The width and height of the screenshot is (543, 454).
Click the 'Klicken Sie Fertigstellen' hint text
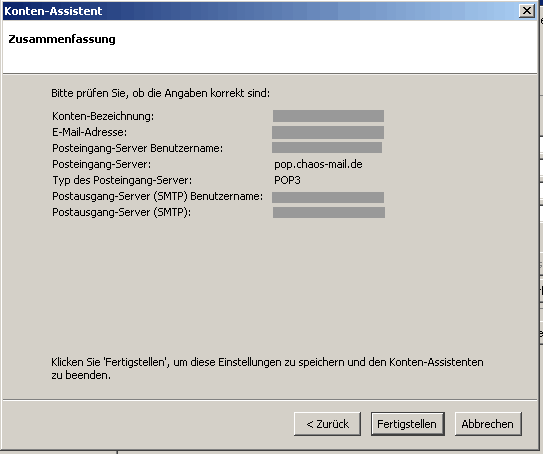point(267,368)
